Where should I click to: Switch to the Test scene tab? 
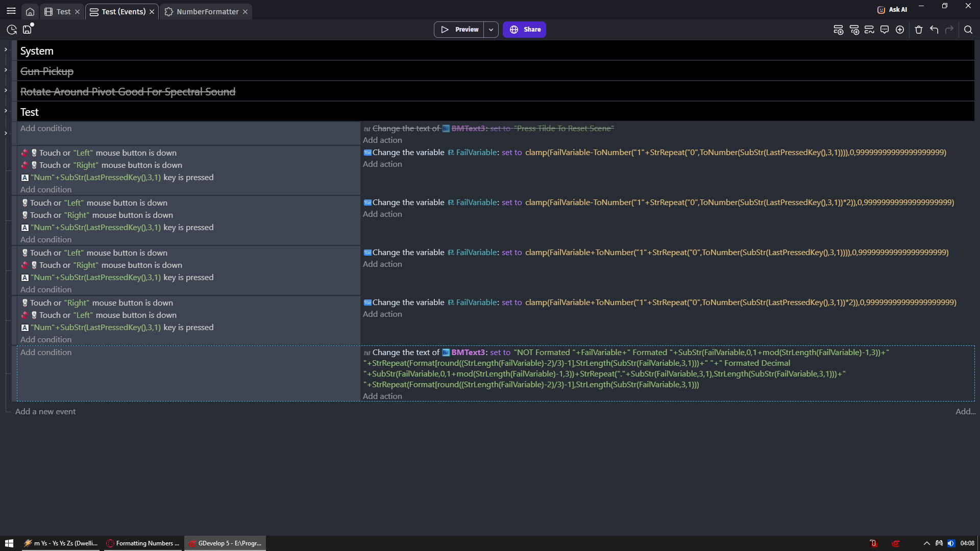pos(63,12)
